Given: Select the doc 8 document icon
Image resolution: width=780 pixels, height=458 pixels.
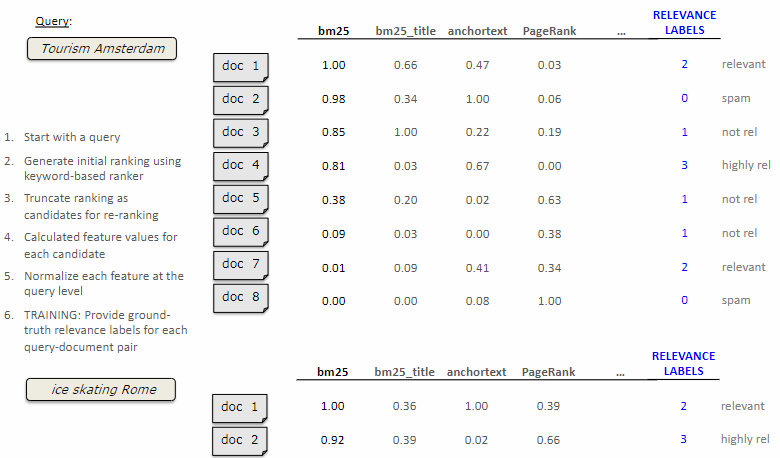Looking at the screenshot, I should tap(240, 297).
